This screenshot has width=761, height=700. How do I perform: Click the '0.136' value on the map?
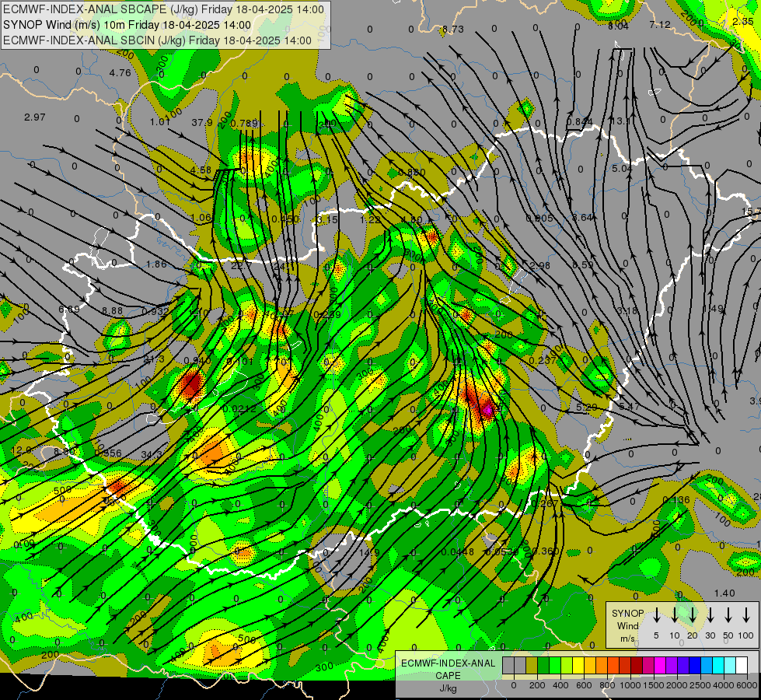675,500
